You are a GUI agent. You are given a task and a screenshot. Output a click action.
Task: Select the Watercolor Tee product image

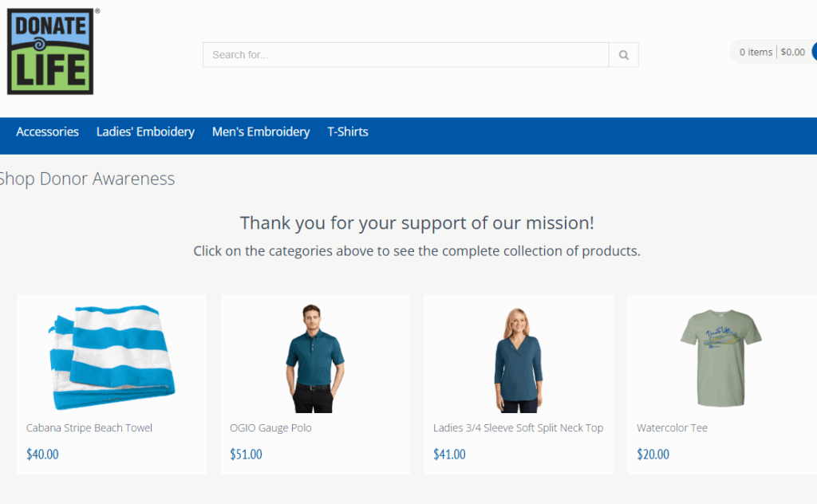click(721, 357)
